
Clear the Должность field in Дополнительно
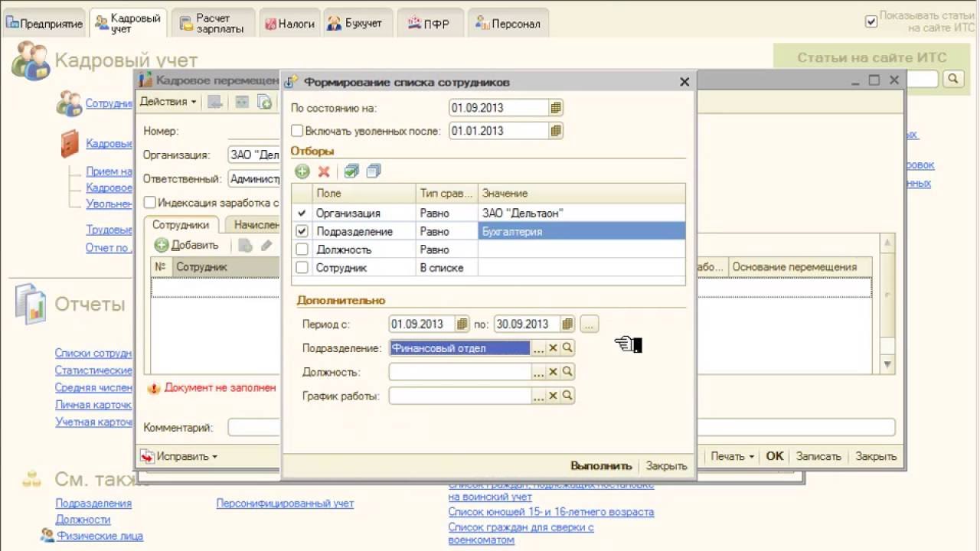pyautogui.click(x=553, y=372)
